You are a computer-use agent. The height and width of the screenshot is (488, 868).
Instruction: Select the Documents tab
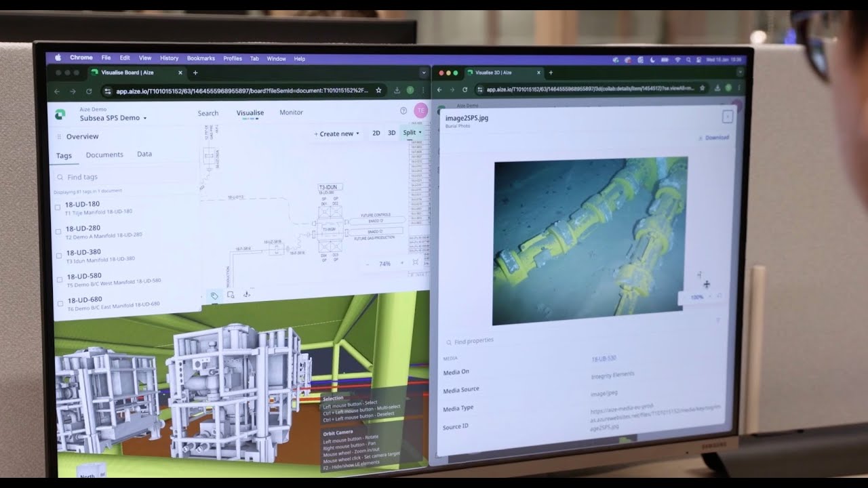pyautogui.click(x=104, y=155)
